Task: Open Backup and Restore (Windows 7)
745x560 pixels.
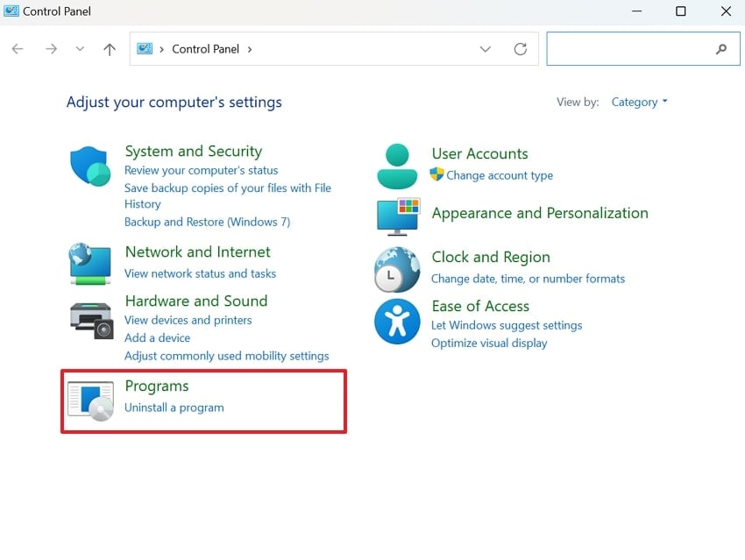Action: point(207,222)
